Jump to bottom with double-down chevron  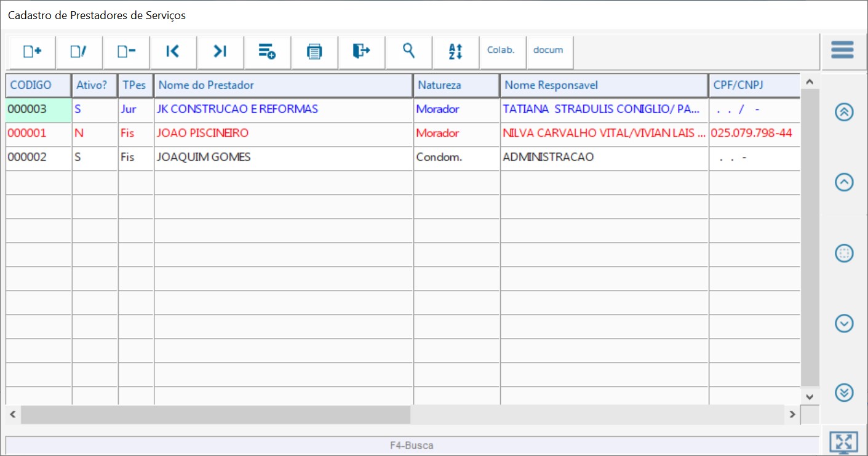pyautogui.click(x=844, y=393)
